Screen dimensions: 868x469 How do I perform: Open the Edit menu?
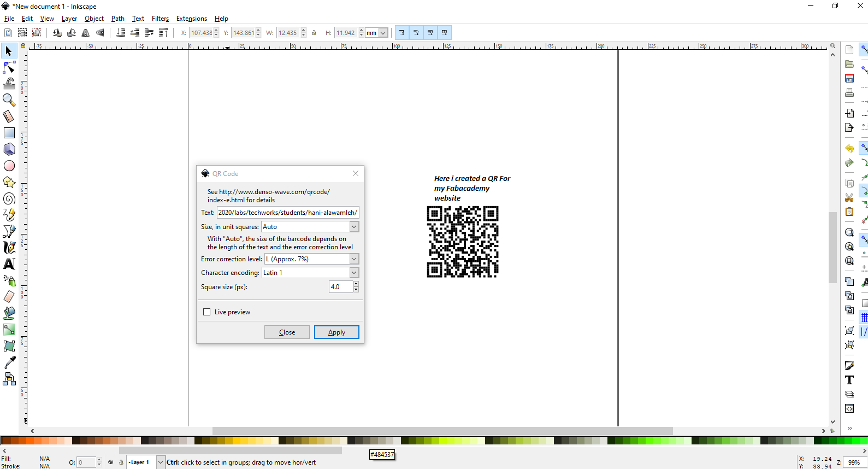point(27,19)
